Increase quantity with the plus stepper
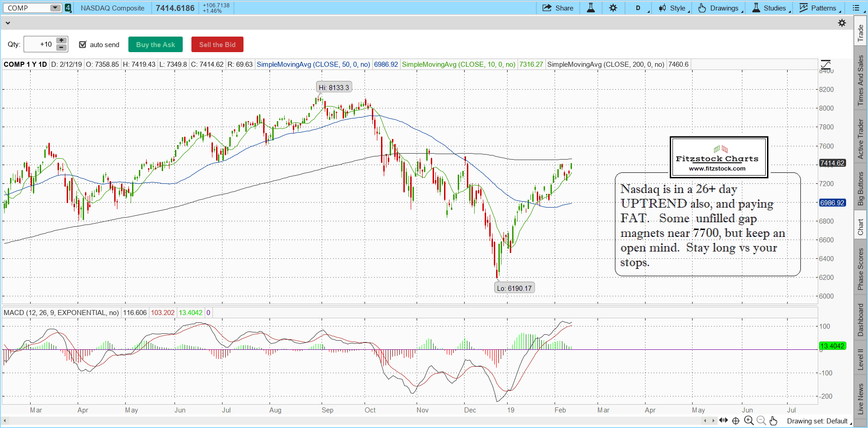 [61, 41]
